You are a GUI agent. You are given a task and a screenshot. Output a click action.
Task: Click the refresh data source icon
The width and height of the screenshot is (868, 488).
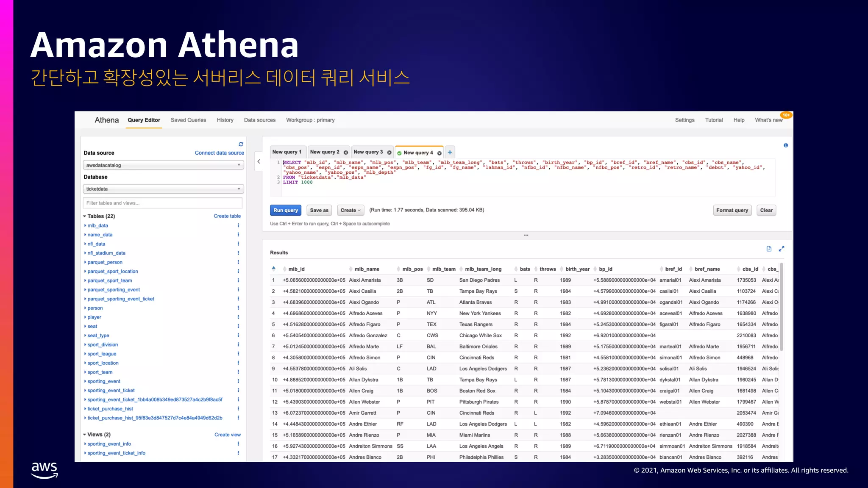pos(241,144)
